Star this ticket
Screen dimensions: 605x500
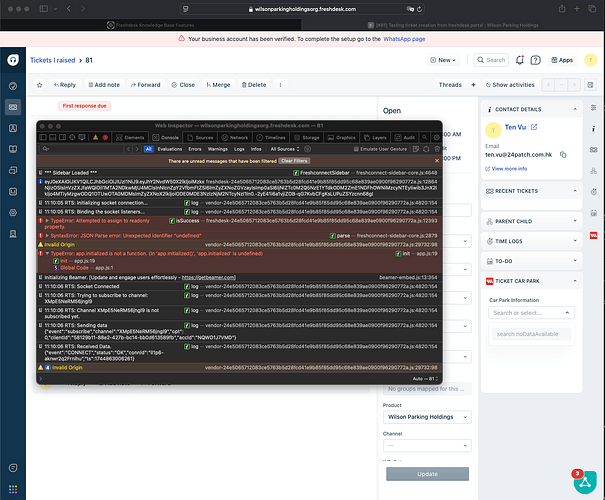pyautogui.click(x=39, y=85)
